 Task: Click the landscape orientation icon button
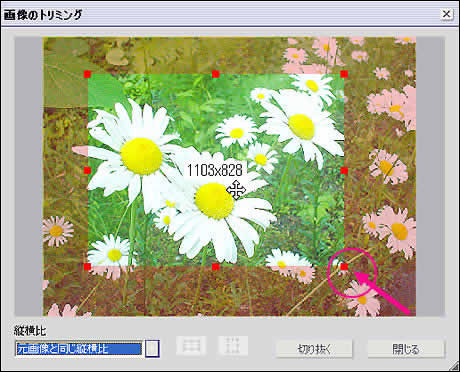tap(191, 346)
